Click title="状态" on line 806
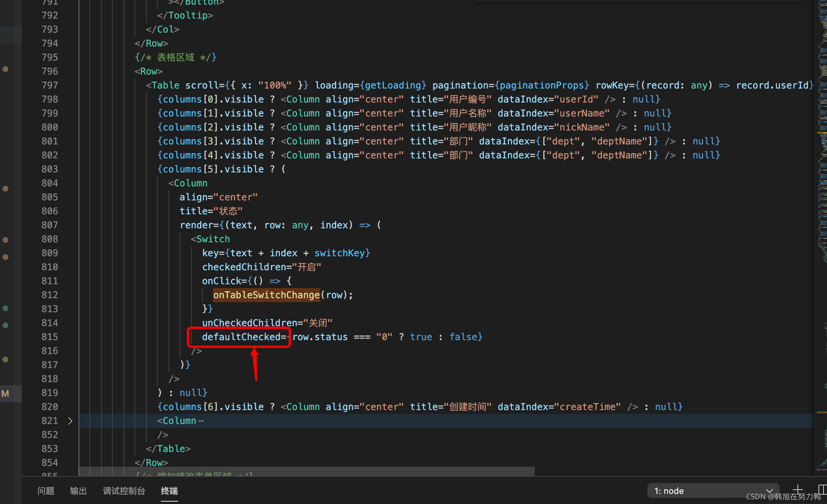This screenshot has height=504, width=827. 211,211
